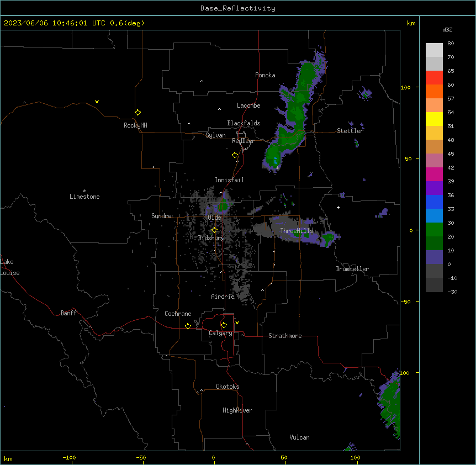Click the Airdrie city label
Viewport: 476px width, 465px height.
pos(223,297)
